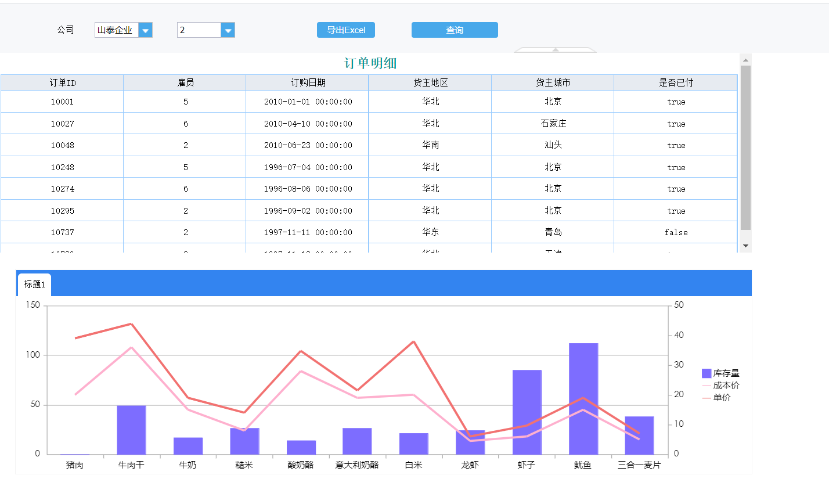Screen dimensions: 829x504
Task: Click the 华东 region cell
Action: pos(430,232)
